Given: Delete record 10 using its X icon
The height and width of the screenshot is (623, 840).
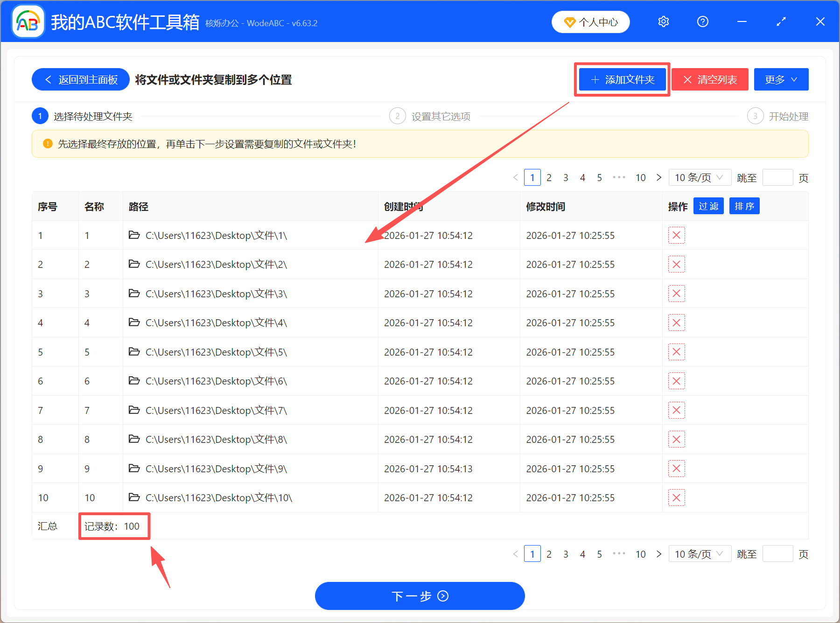Looking at the screenshot, I should click(676, 497).
